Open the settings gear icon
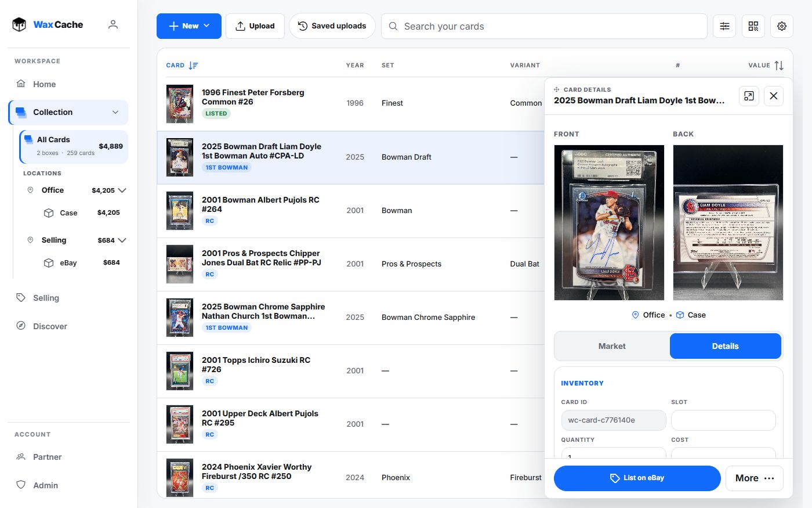812x508 pixels. click(x=782, y=26)
